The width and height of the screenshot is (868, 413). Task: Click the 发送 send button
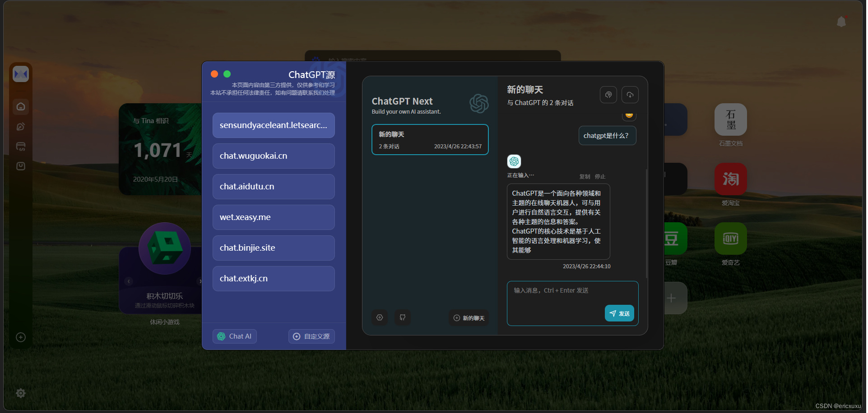point(619,313)
